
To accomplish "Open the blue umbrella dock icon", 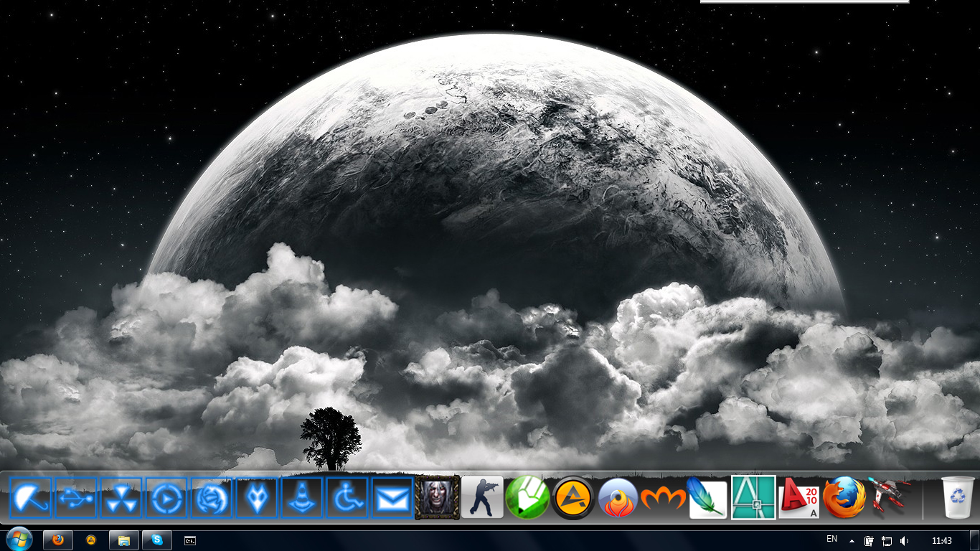I will click(31, 498).
